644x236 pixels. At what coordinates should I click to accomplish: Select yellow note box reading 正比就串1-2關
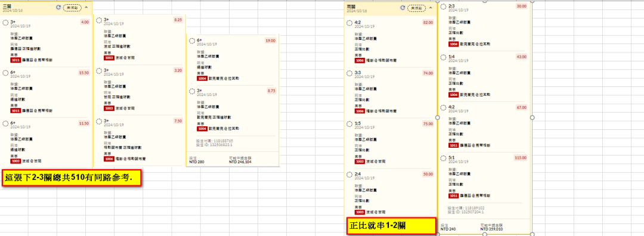(x=391, y=226)
